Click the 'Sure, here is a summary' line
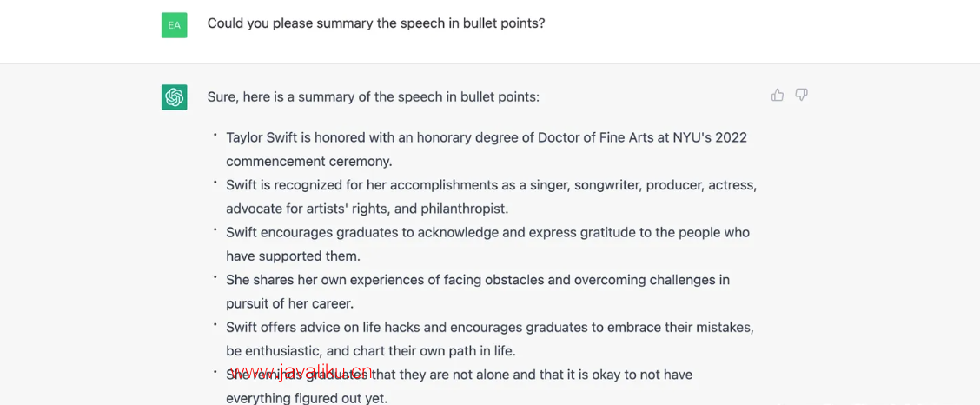This screenshot has height=405, width=980. point(373,97)
